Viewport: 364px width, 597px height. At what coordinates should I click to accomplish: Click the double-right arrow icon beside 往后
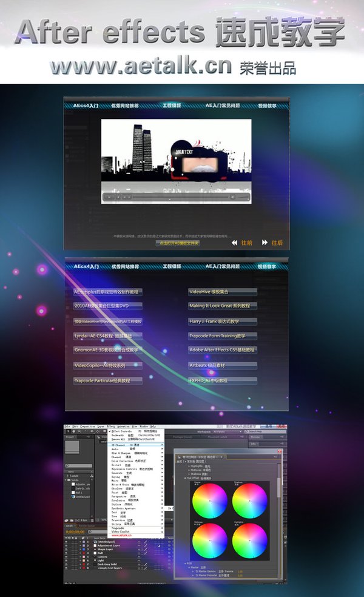pos(265,243)
